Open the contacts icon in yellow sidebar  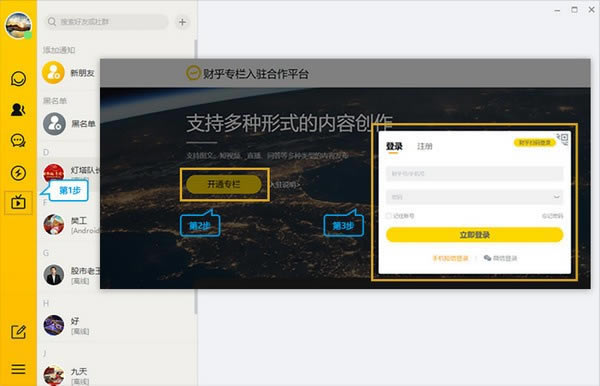click(18, 110)
